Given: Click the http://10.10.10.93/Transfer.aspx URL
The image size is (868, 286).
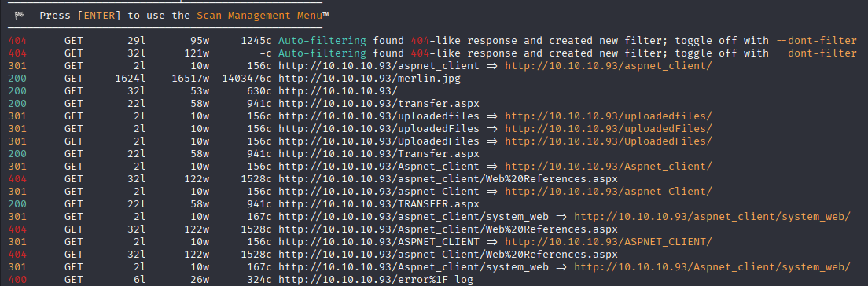Looking at the screenshot, I should coord(379,154).
